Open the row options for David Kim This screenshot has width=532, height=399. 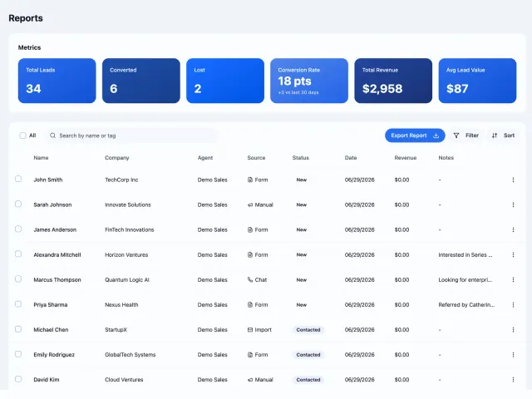(513, 380)
